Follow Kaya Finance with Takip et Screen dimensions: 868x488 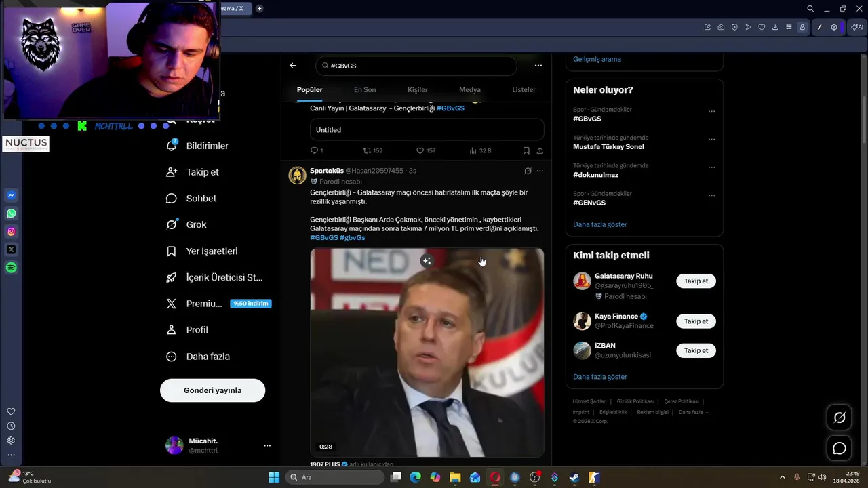tap(696, 321)
